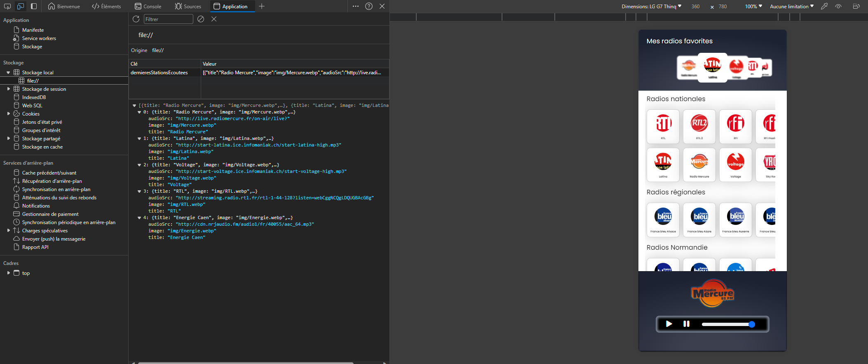Expand Charges spéculatives
This screenshot has height=364, width=868.
(x=8, y=230)
